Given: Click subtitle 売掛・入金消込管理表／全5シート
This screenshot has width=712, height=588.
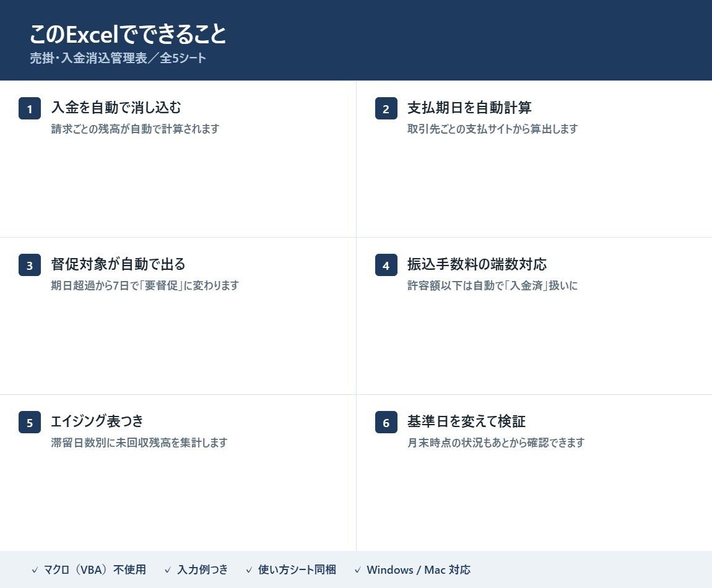Looking at the screenshot, I should [118, 58].
